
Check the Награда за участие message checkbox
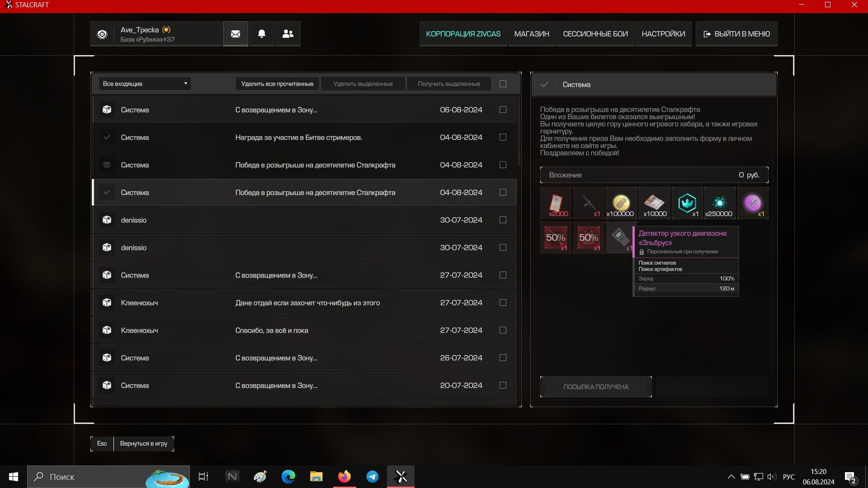tap(503, 137)
